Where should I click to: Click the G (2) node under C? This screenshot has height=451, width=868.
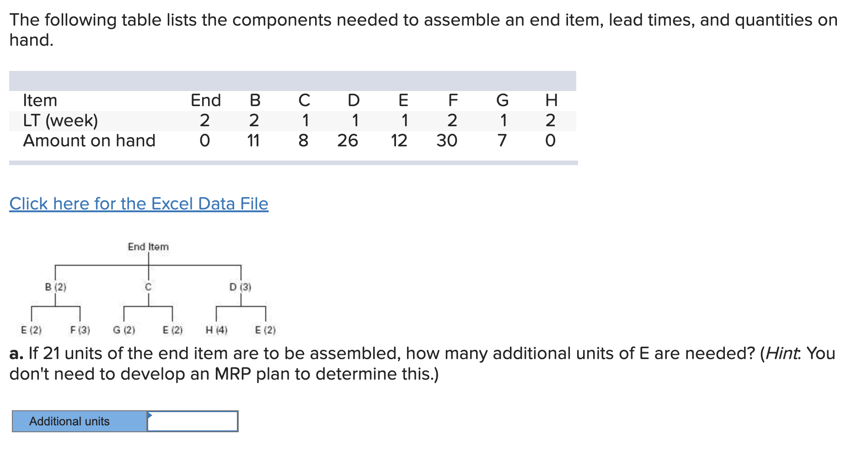tap(124, 329)
